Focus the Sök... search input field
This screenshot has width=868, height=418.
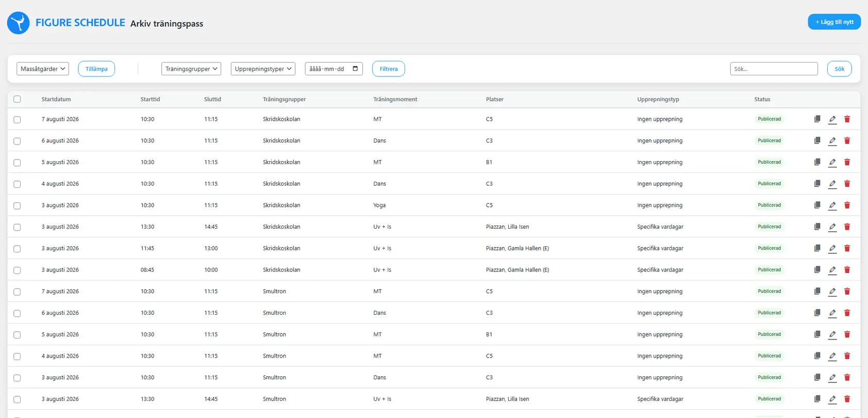point(774,69)
